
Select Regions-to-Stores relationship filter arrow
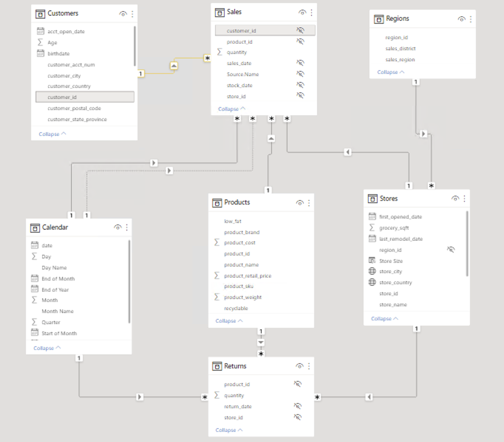(423, 134)
